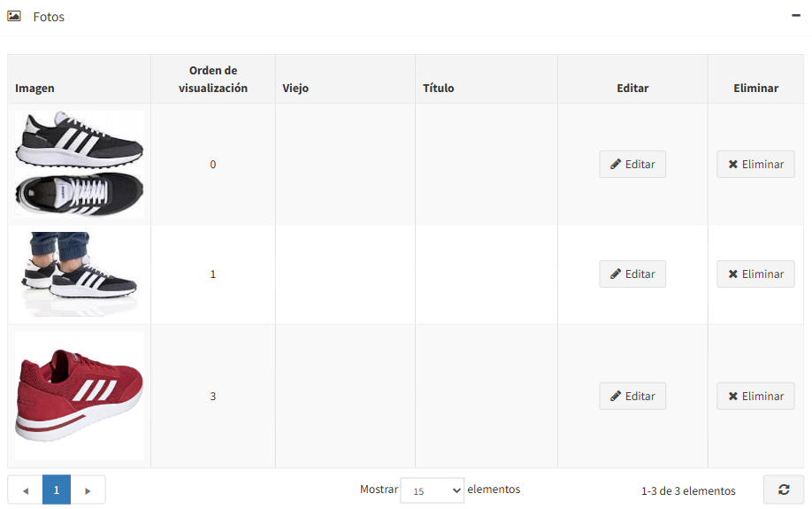This screenshot has width=812, height=509.
Task: Delete the red sneaker photo
Action: coord(755,397)
